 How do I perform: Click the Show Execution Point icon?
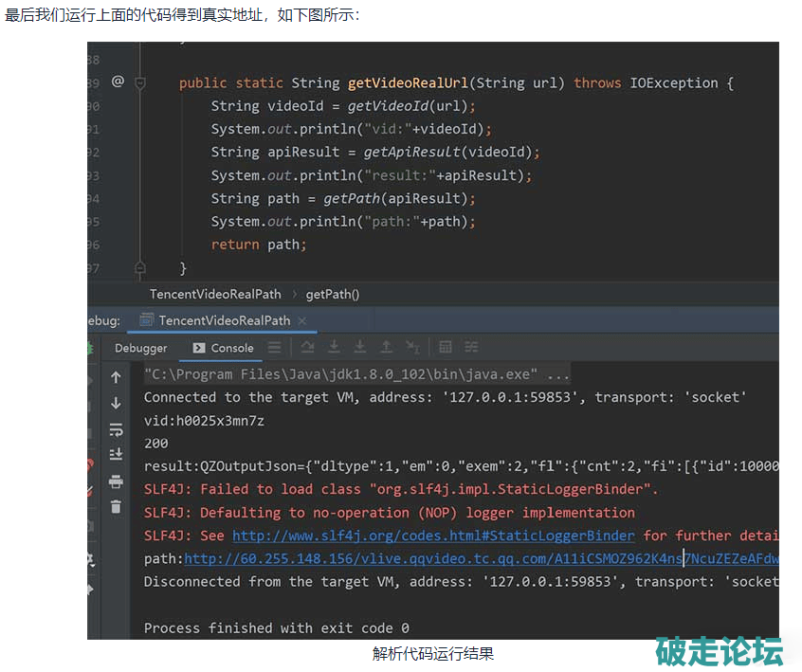(x=274, y=348)
